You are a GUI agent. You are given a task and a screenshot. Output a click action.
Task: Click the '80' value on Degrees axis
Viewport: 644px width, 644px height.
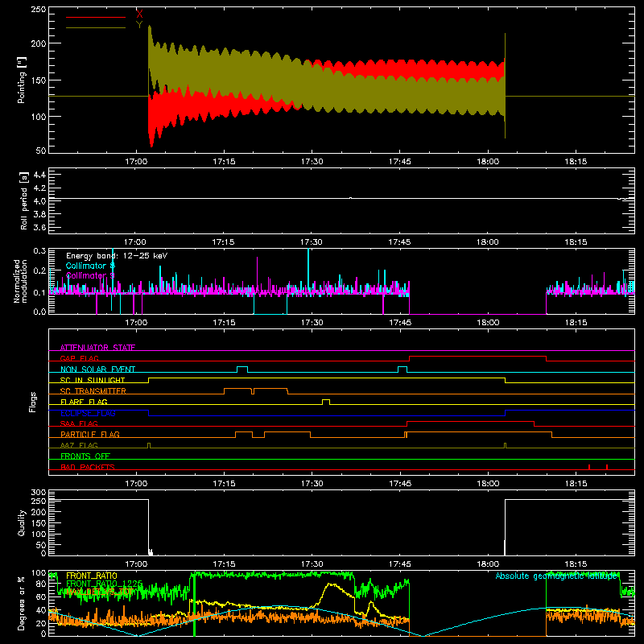coord(41,584)
